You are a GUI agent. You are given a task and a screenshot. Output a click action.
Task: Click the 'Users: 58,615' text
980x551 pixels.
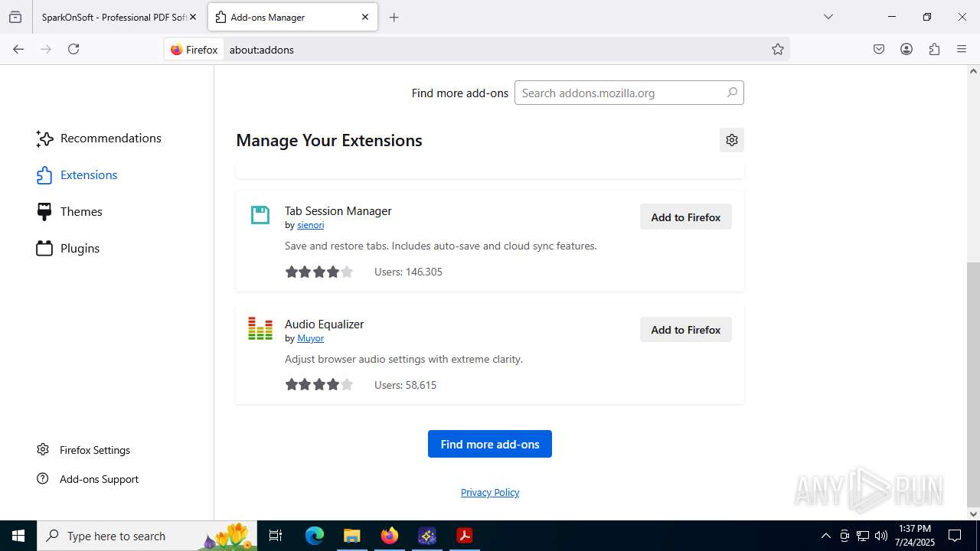[405, 385]
